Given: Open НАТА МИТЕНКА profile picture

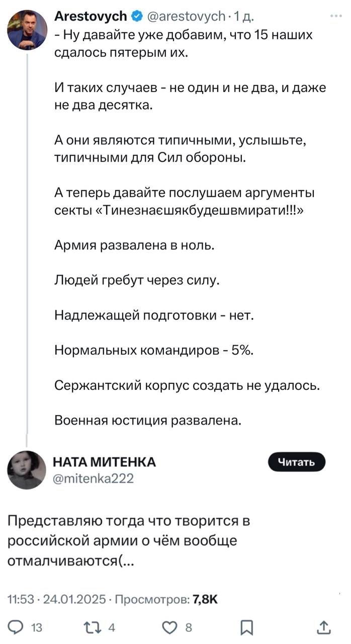Looking at the screenshot, I should 27,470.
